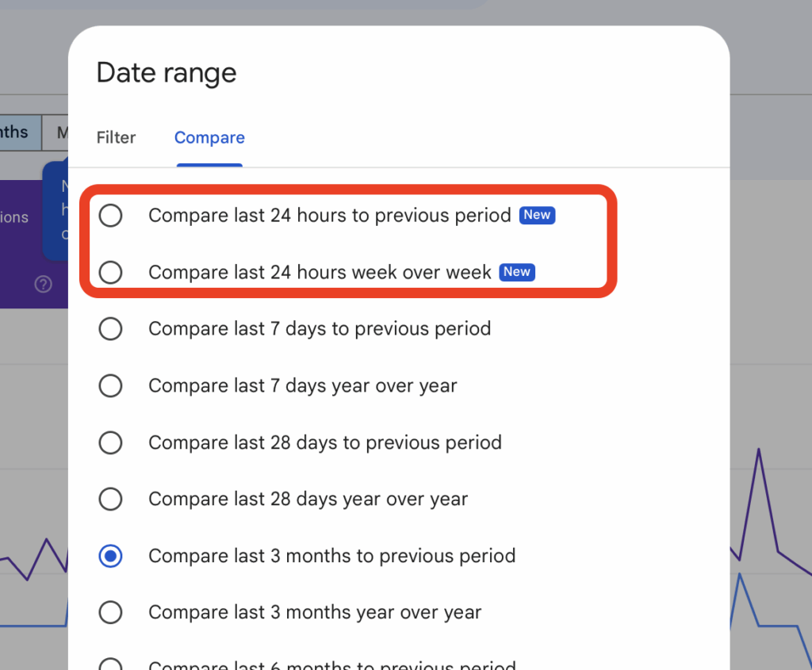Click New badge beside 24 hours previous period

537,215
